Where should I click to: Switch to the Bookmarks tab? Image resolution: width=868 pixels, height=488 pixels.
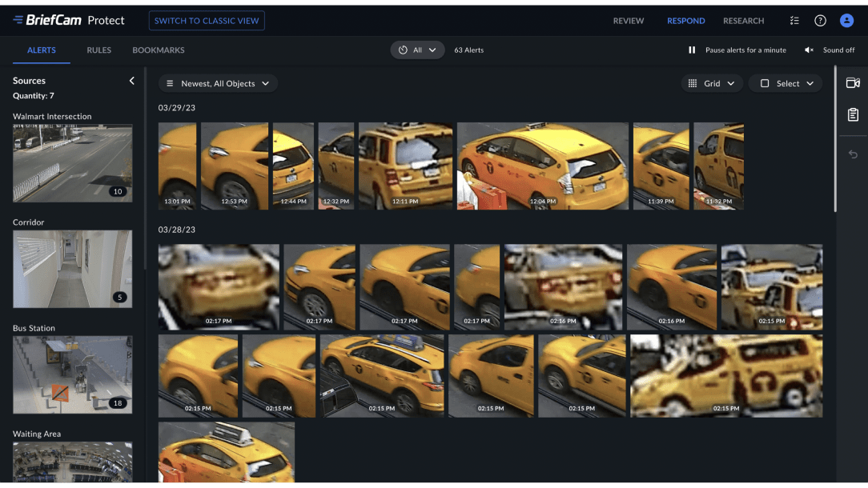(x=159, y=50)
